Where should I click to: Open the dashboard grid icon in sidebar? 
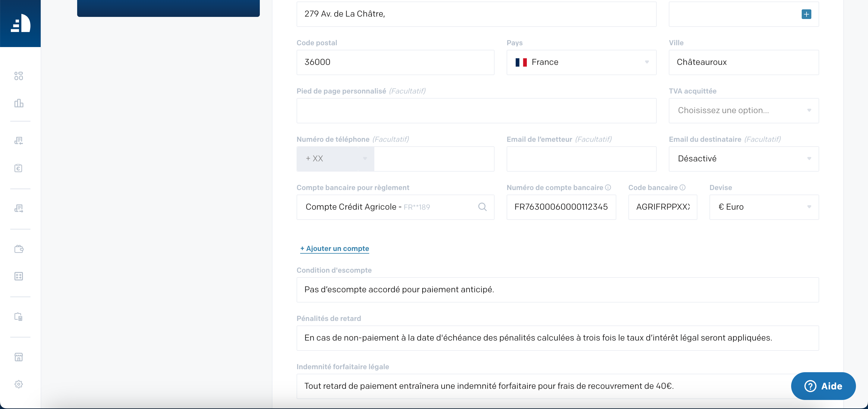[19, 76]
